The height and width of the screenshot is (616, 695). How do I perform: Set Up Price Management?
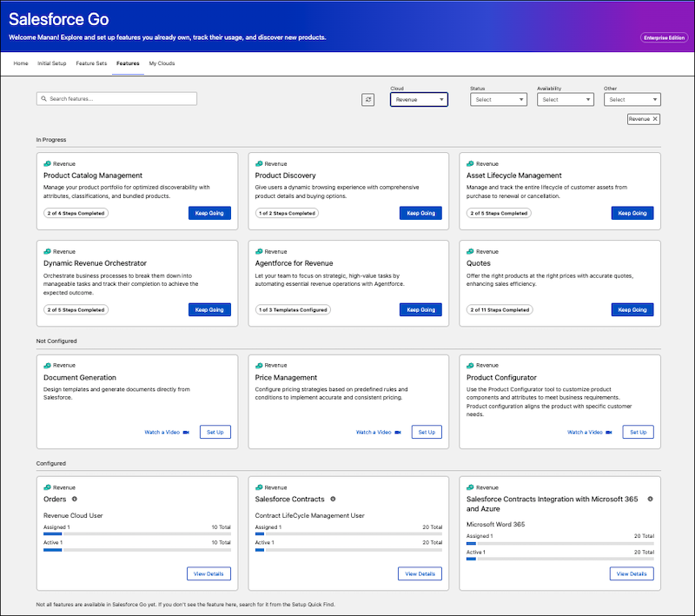click(427, 432)
